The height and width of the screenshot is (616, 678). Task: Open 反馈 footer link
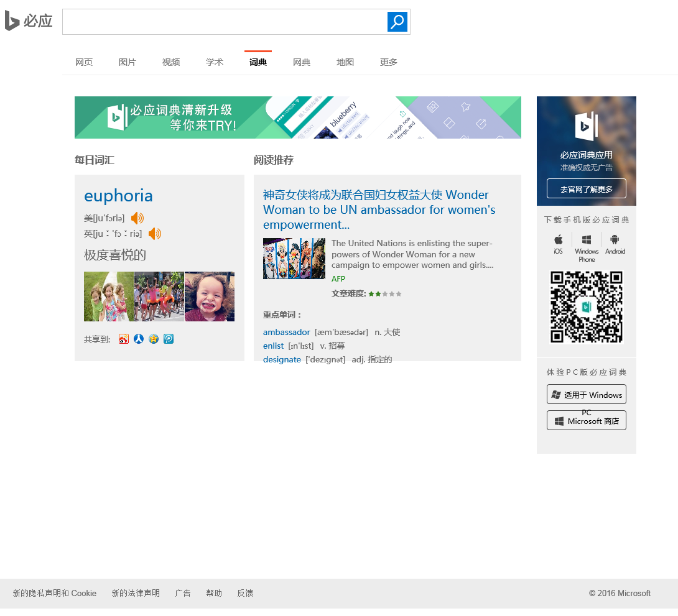point(245,593)
